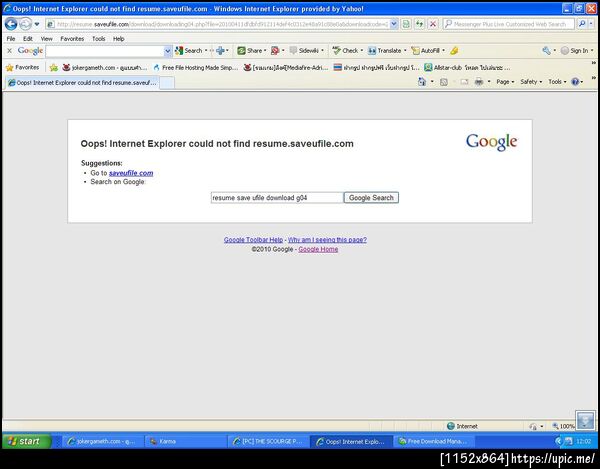Click the Messenger Plus Live search box
The width and height of the screenshot is (600, 469).
click(509, 24)
